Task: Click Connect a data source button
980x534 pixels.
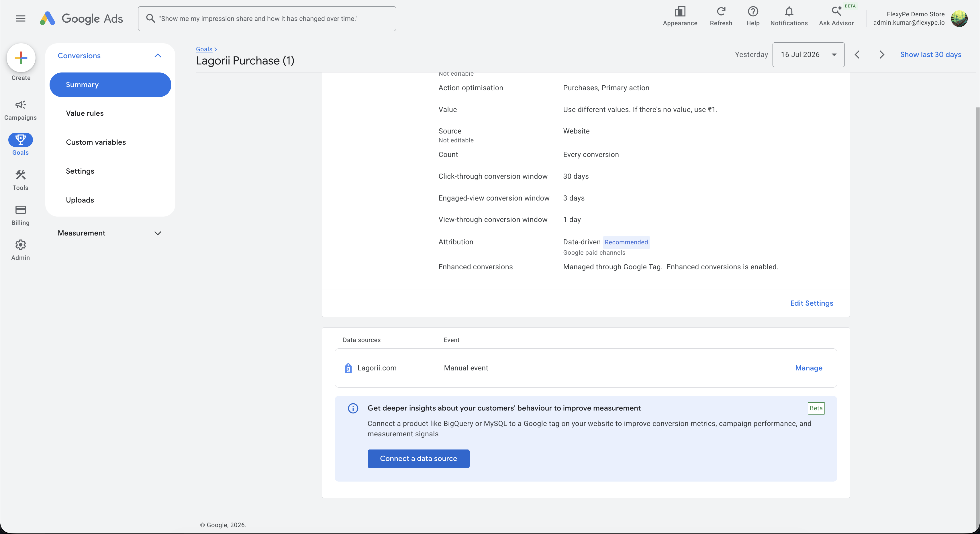Action: coord(418,459)
